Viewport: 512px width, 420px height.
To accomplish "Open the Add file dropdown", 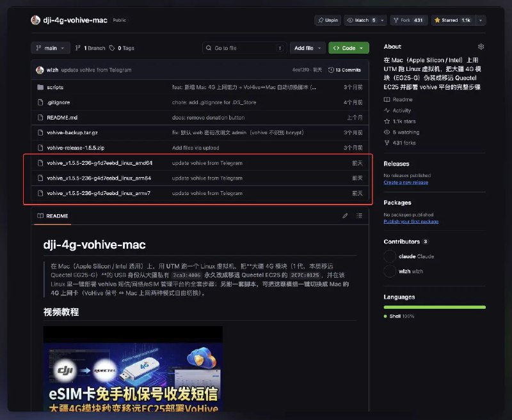I will pyautogui.click(x=308, y=48).
